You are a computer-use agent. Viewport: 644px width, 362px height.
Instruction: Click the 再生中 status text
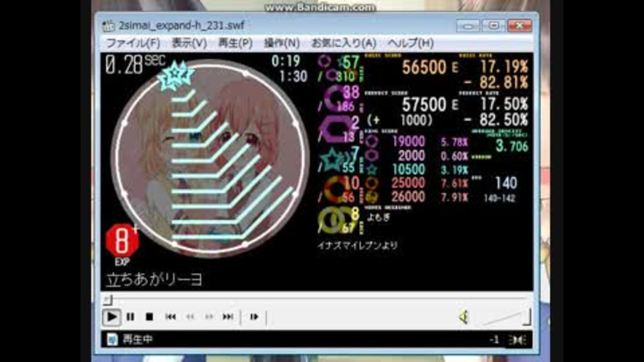(x=138, y=339)
